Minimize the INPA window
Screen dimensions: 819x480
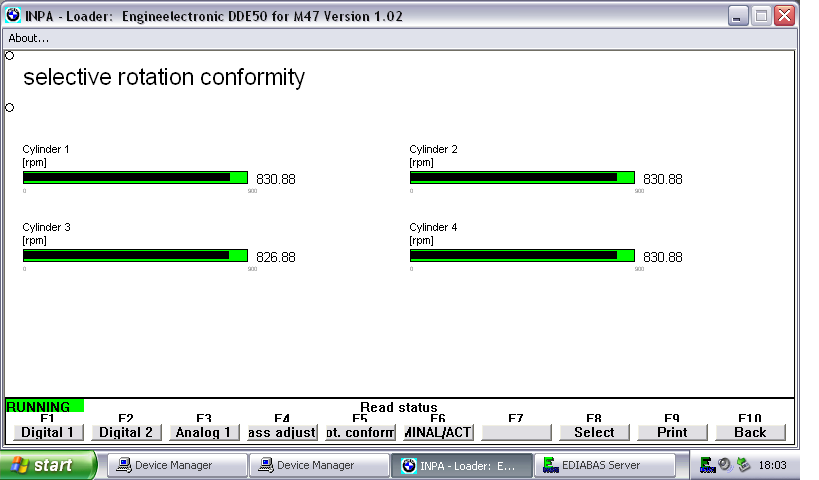(x=736, y=16)
